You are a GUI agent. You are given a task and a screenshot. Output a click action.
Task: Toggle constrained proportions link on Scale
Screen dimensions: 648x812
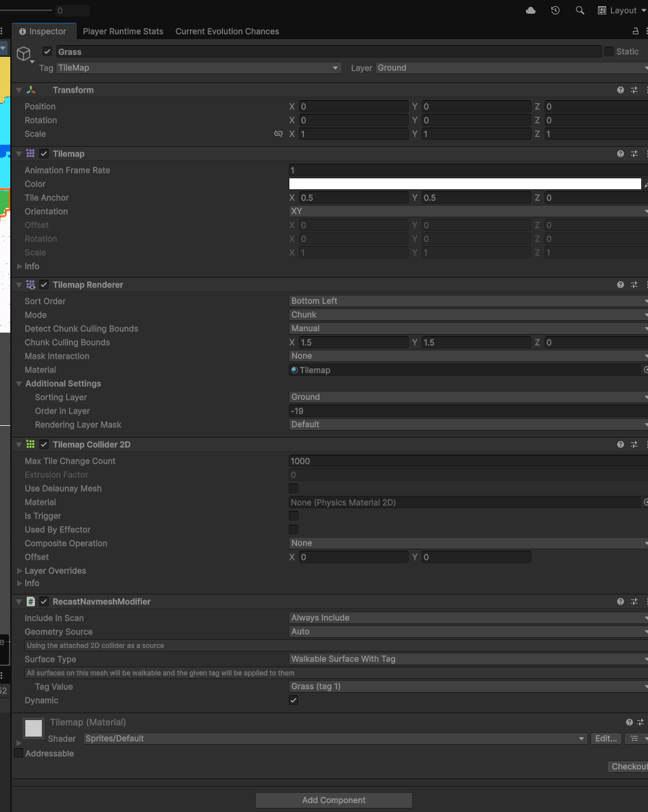tap(278, 134)
